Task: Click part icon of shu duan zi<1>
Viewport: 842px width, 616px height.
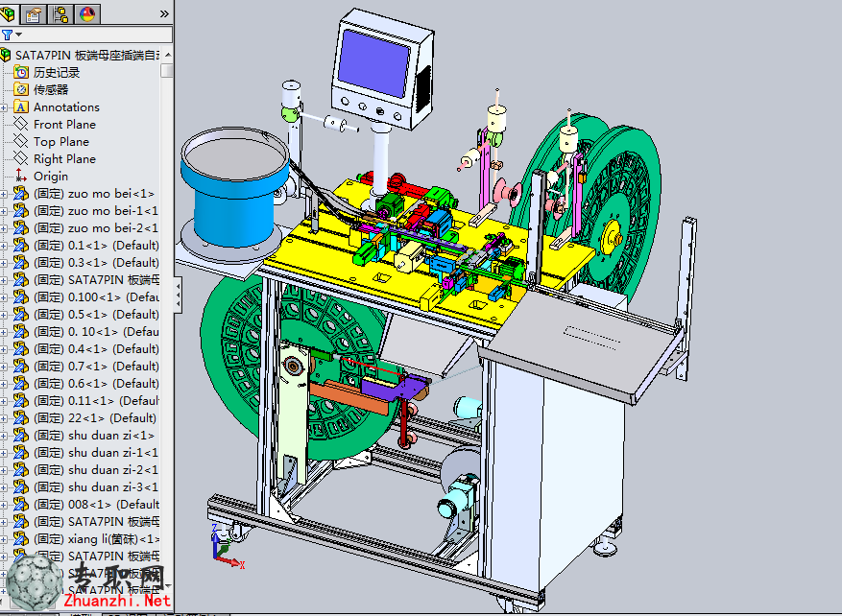Action: 20,436
